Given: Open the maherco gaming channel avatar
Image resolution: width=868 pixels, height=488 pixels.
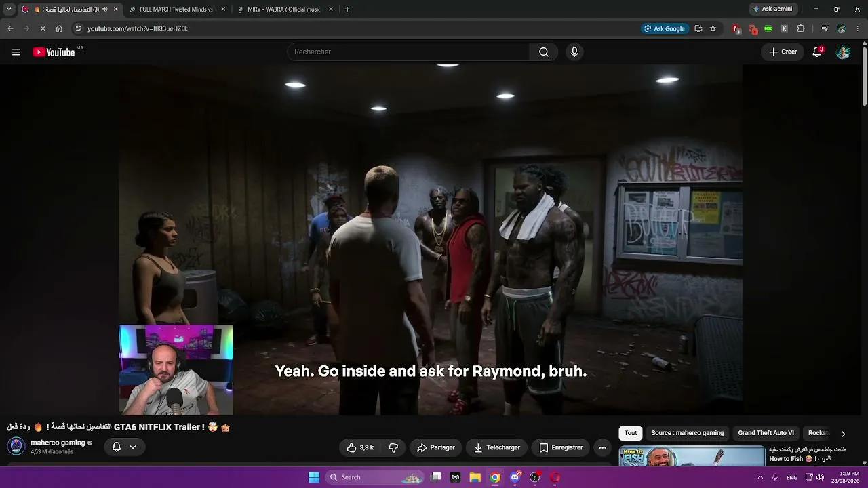Looking at the screenshot, I should tap(16, 447).
